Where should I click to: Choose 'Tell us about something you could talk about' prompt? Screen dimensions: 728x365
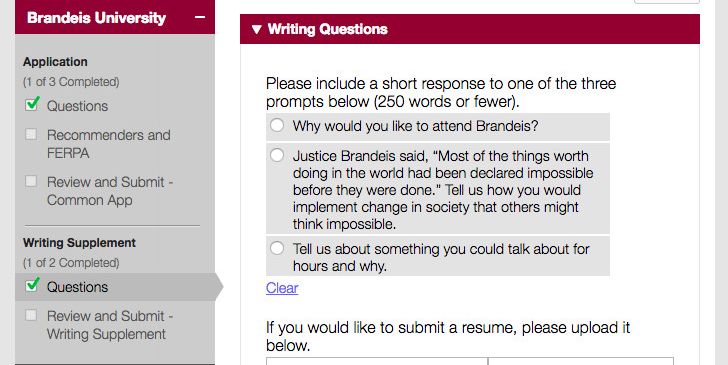(277, 248)
